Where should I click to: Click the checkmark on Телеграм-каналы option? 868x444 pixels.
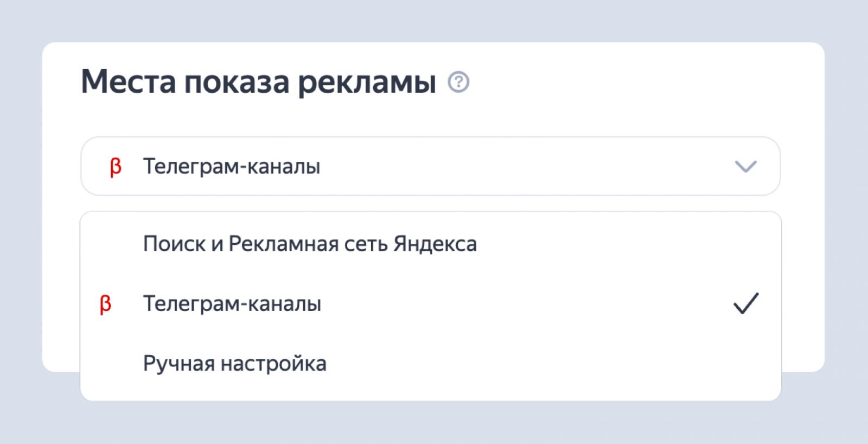[x=746, y=304]
